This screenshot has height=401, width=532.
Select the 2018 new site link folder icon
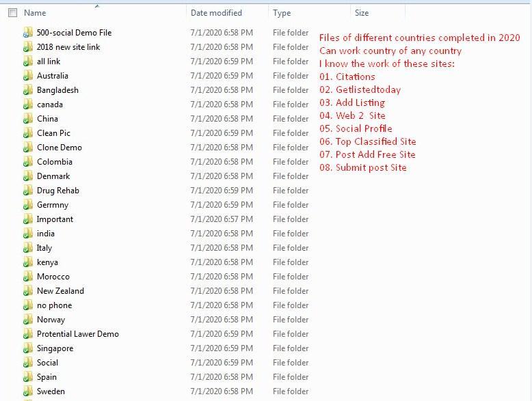pos(28,46)
